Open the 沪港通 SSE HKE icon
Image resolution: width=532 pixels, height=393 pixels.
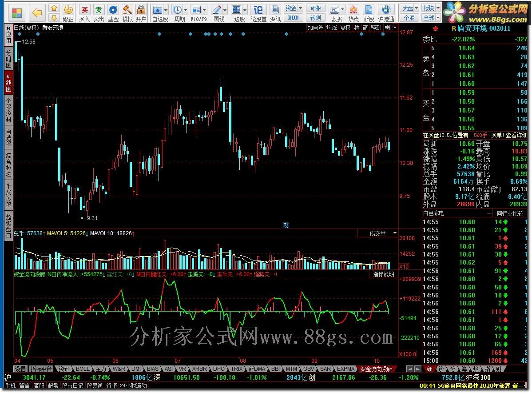point(386,13)
